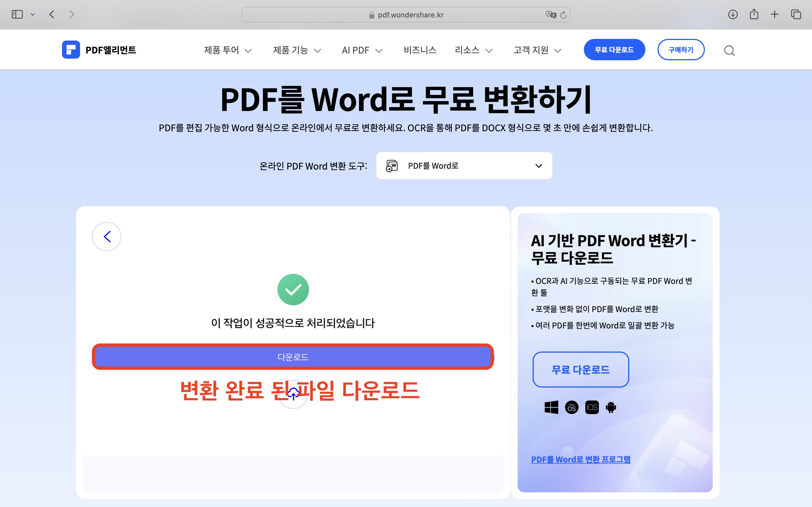The height and width of the screenshot is (507, 812).
Task: Click the 구매하기 button
Action: click(x=681, y=49)
